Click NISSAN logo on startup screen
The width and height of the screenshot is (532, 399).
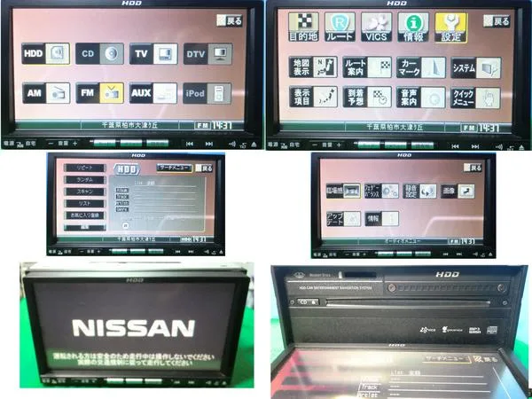(133, 328)
